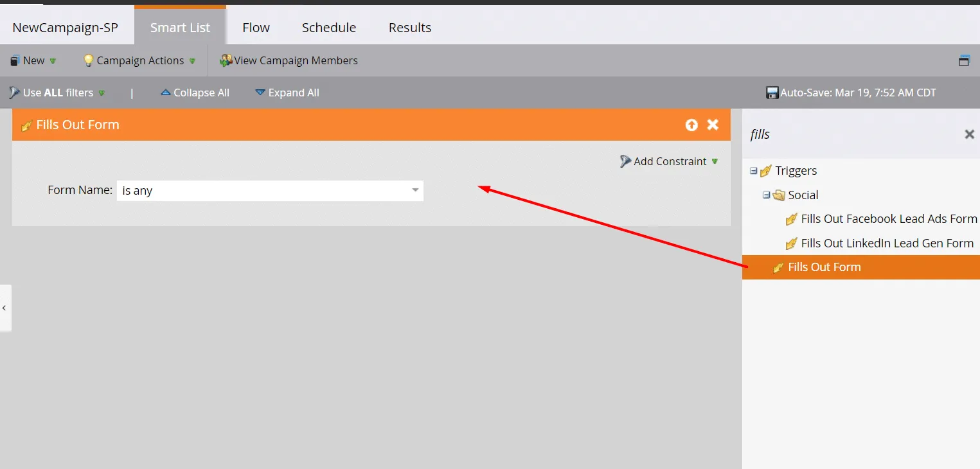Open the Use ALL filters dropdown
This screenshot has width=980, height=469.
coord(58,93)
